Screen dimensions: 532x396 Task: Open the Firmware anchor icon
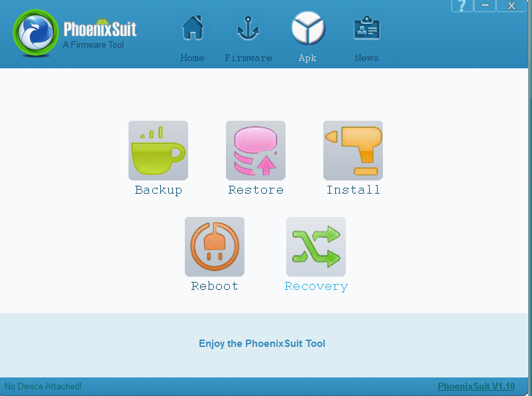248,29
